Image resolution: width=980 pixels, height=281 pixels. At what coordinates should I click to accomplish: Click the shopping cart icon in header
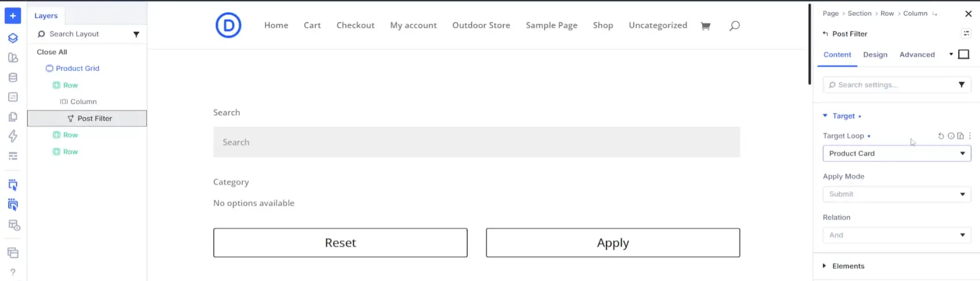705,26
